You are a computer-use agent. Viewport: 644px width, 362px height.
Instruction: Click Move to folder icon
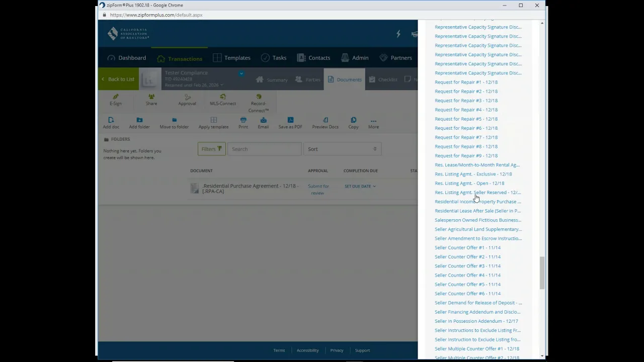[174, 120]
